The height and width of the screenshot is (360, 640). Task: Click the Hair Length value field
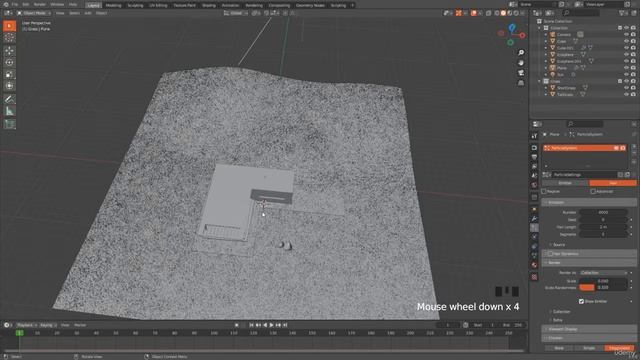pyautogui.click(x=603, y=227)
